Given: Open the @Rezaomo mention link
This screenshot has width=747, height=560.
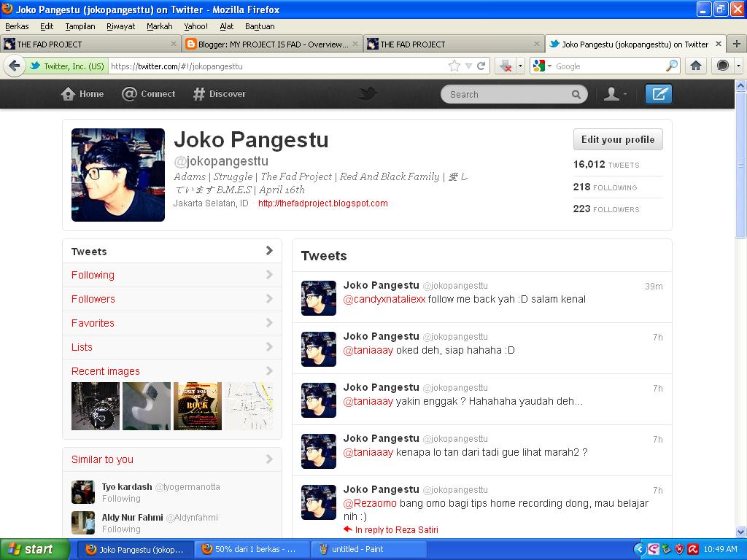Looking at the screenshot, I should click(x=370, y=503).
